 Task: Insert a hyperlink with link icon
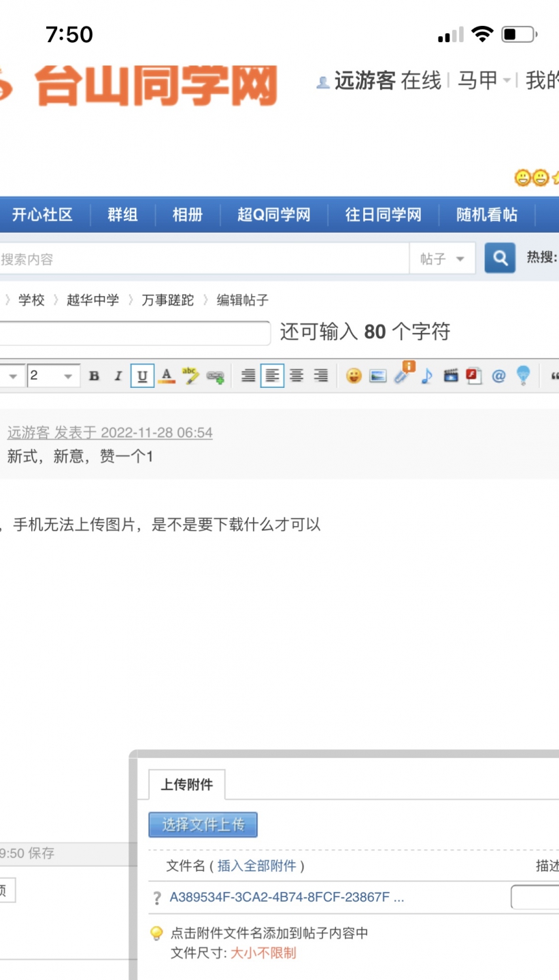[x=216, y=376]
